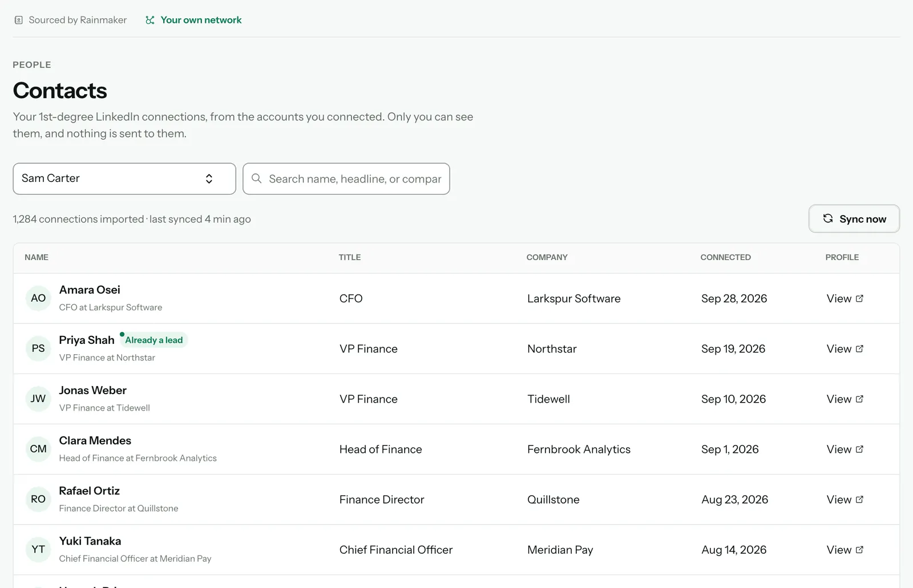Click the Sourced by Rainmaker tab icon
This screenshot has height=588, width=913.
[x=18, y=20]
